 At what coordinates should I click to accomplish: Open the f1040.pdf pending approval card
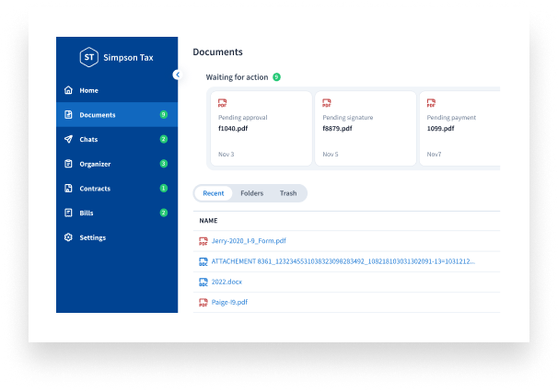(262, 129)
